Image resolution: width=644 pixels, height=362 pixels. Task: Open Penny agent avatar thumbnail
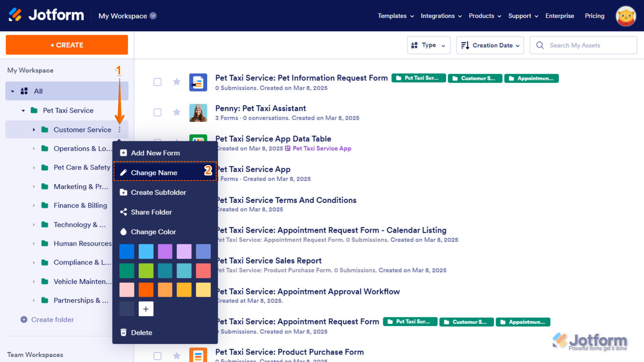(x=198, y=113)
